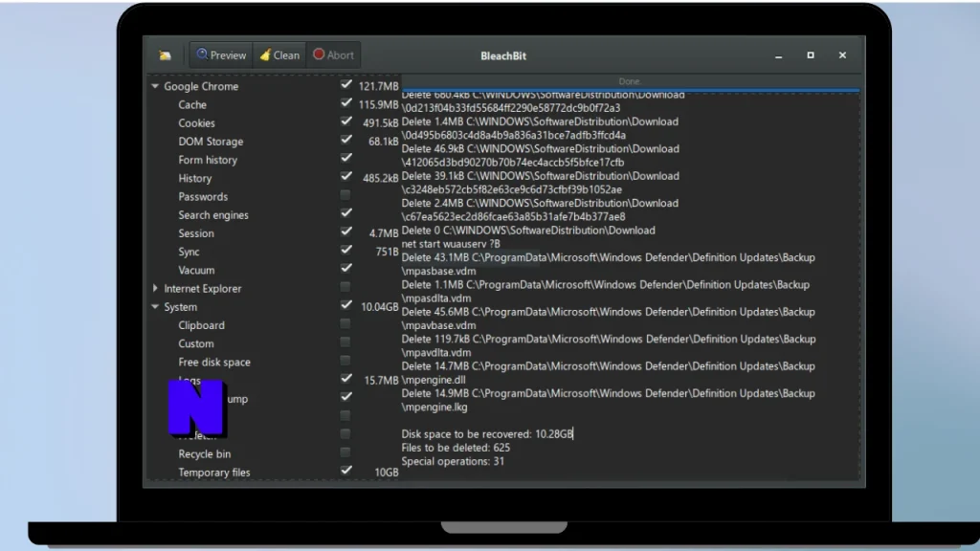The width and height of the screenshot is (980, 551).
Task: Uncheck the Form history checkbox
Action: [345, 158]
